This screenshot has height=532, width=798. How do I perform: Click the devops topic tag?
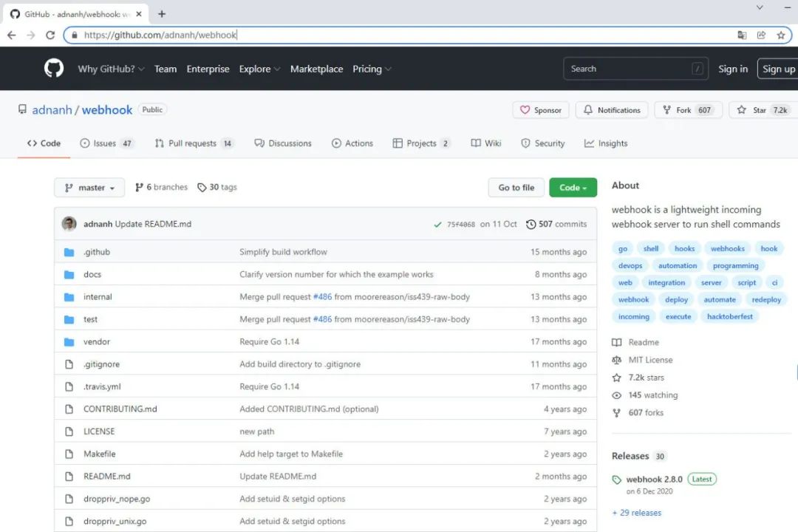(630, 266)
